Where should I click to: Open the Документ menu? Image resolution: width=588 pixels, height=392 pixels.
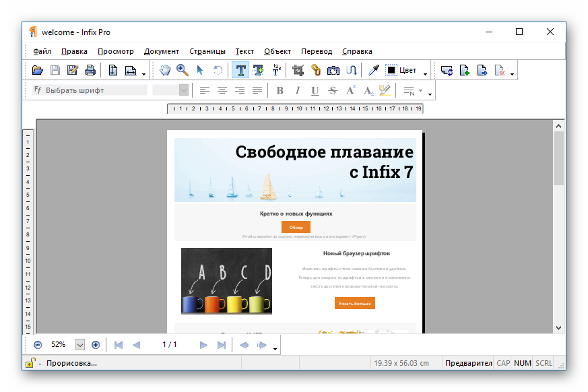162,51
